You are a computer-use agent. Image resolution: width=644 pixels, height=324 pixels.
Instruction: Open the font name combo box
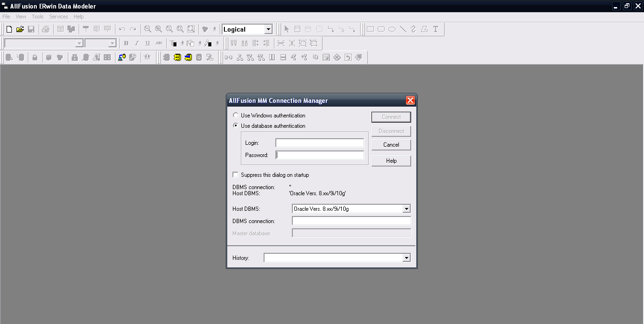click(79, 43)
